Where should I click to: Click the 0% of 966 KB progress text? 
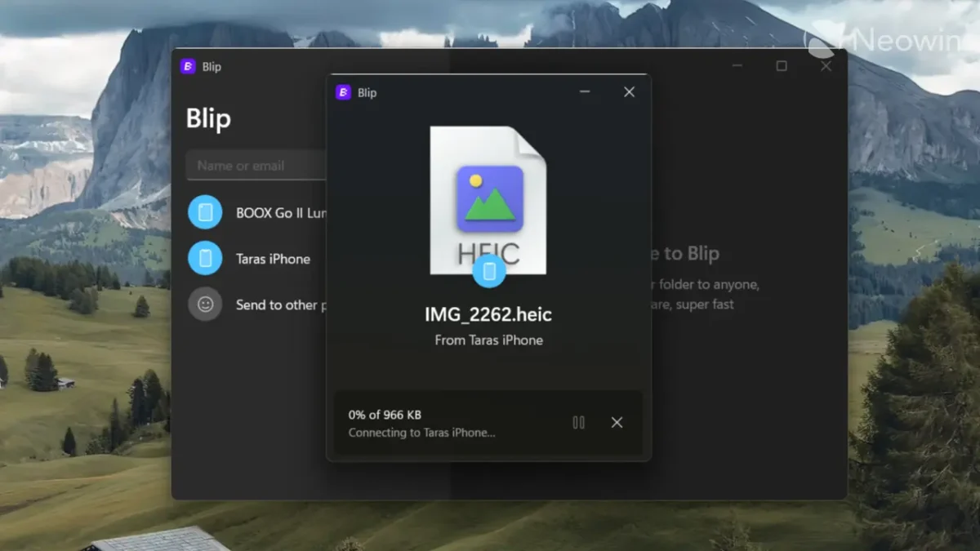pos(385,415)
